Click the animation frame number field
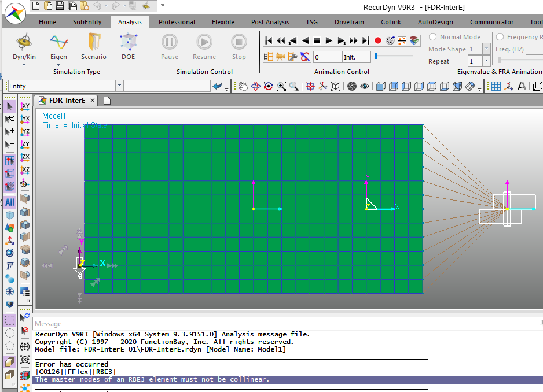The image size is (543, 392). [x=327, y=57]
